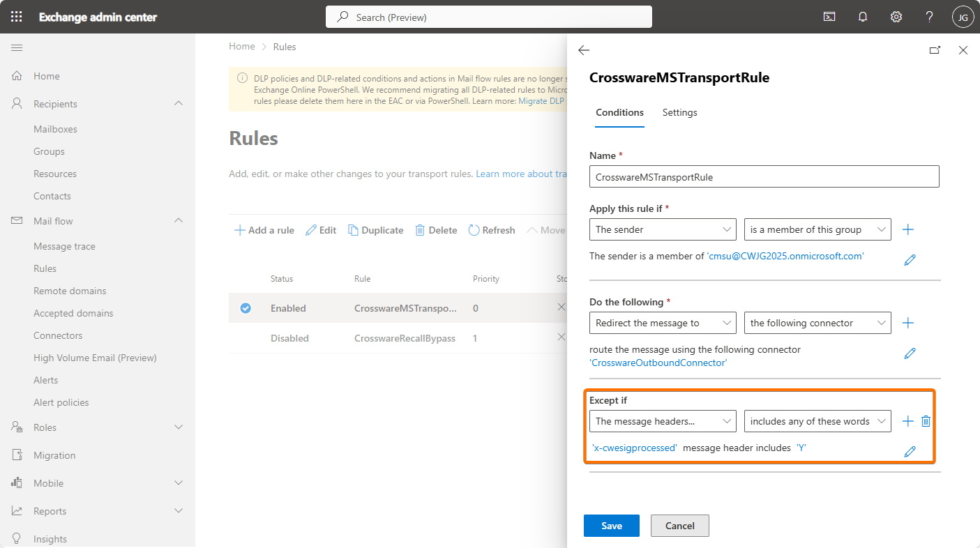
Task: Open the 'CrosswareOutboundConnector' link
Action: [658, 363]
